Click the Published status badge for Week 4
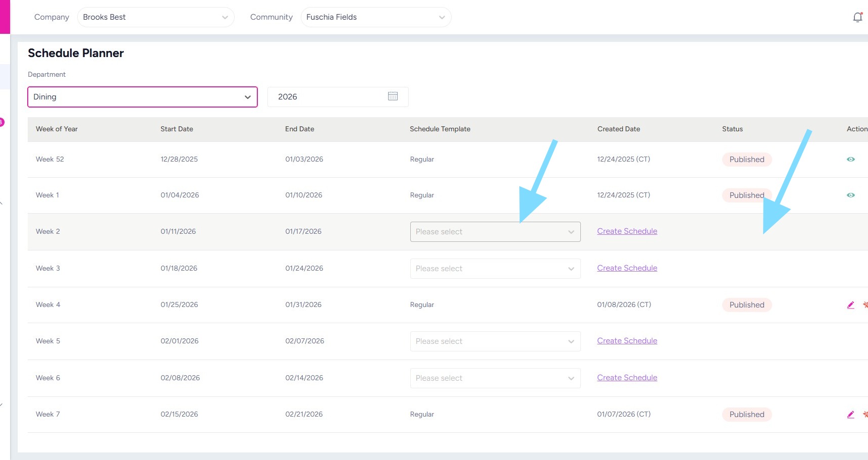 746,305
